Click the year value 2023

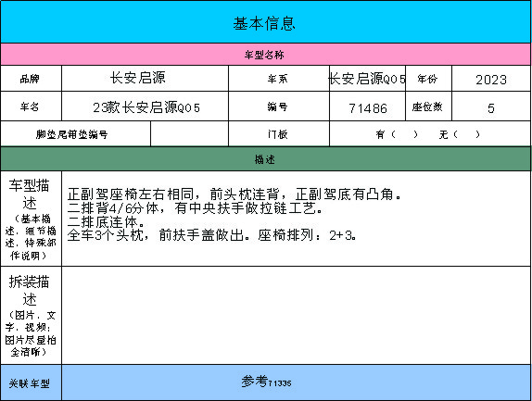coord(491,80)
